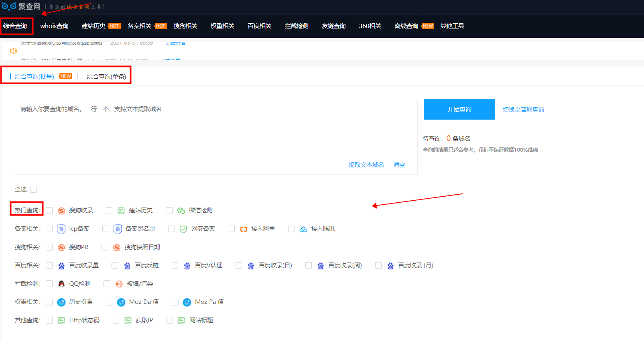Click the 清空 link
This screenshot has width=644, height=342.
click(x=399, y=165)
